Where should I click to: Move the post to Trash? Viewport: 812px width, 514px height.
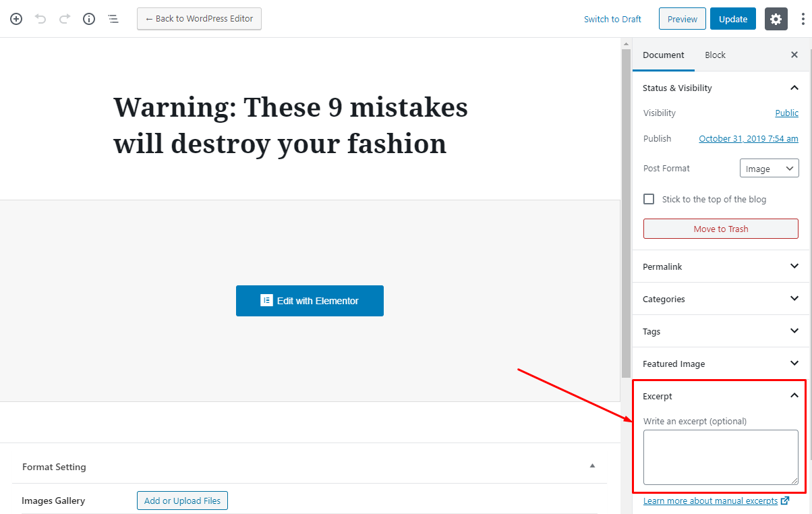tap(721, 229)
